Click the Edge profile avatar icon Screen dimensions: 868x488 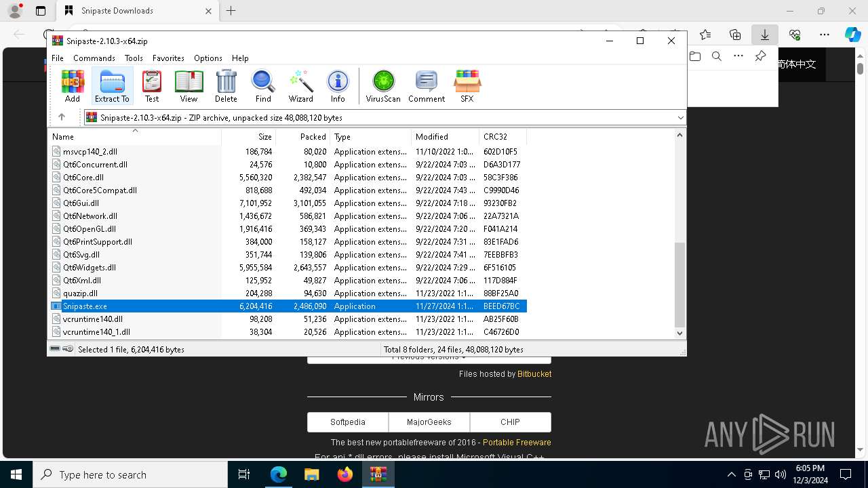click(14, 11)
